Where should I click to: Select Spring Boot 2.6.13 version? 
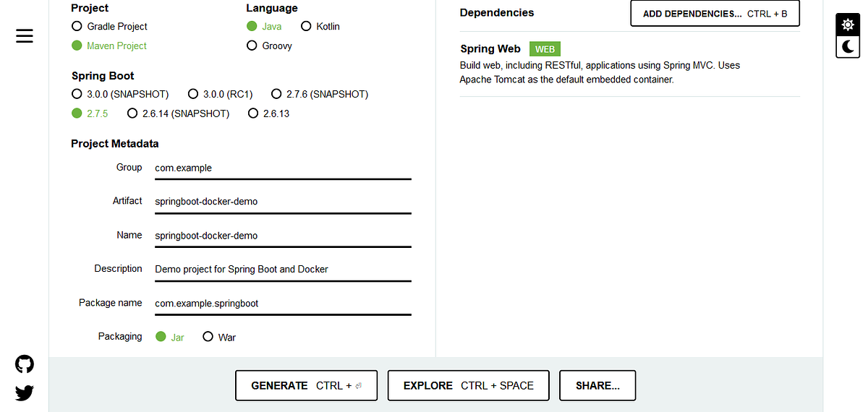[268, 113]
